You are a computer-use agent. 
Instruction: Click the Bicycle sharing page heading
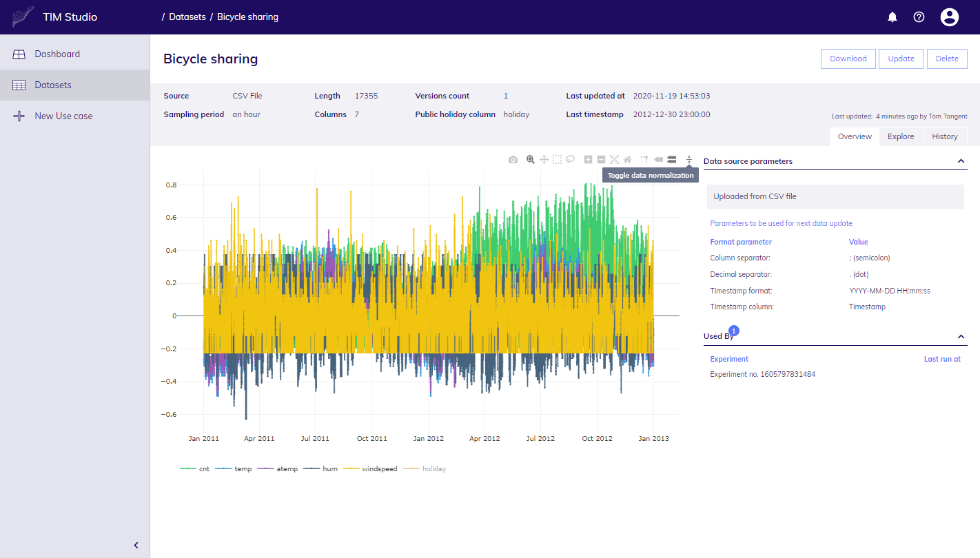point(210,59)
